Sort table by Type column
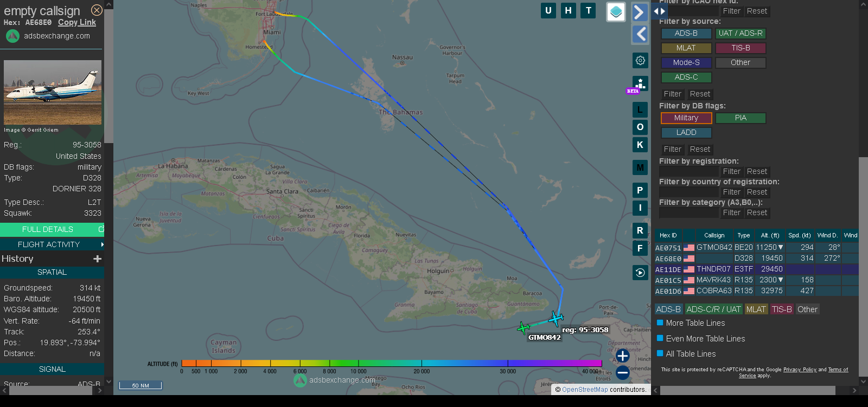The width and height of the screenshot is (868, 407). (x=744, y=235)
